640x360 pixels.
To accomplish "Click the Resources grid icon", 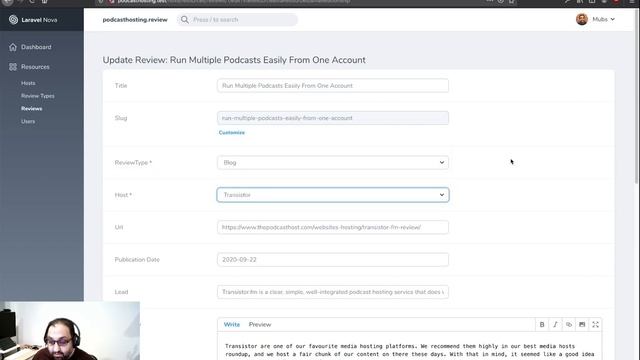I will [13, 67].
